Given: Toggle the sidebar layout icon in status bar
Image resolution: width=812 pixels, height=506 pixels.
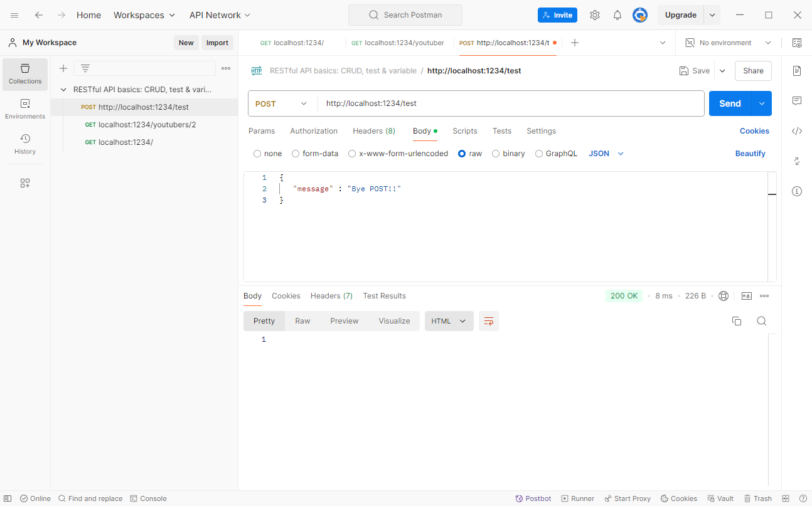Looking at the screenshot, I should 8,498.
